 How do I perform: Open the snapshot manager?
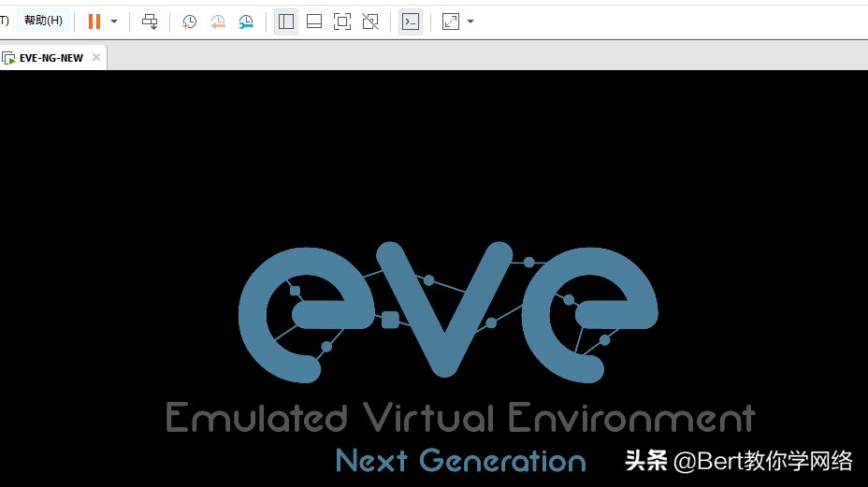tap(246, 21)
